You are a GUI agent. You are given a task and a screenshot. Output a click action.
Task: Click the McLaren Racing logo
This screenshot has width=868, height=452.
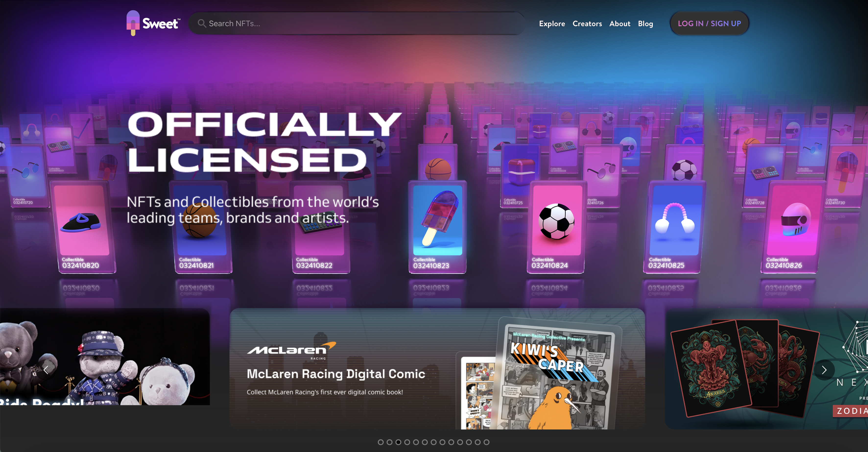tap(292, 351)
